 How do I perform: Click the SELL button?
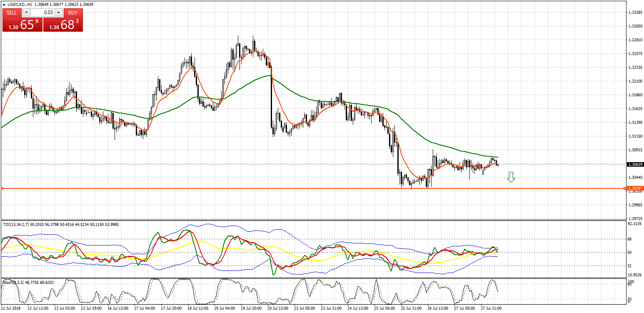[12, 13]
